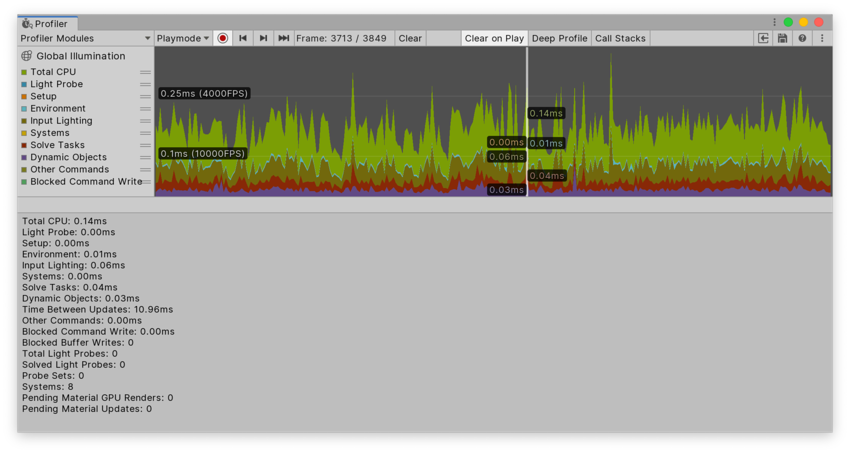Screen dimensions: 850x453
Task: Toggle Clear on Play option
Action: tap(494, 38)
